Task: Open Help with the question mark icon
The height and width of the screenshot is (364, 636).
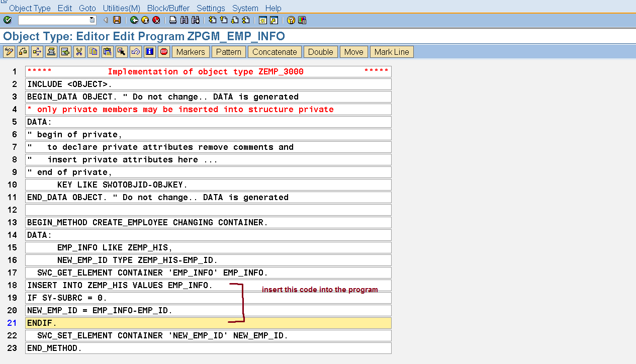Action: tap(291, 20)
